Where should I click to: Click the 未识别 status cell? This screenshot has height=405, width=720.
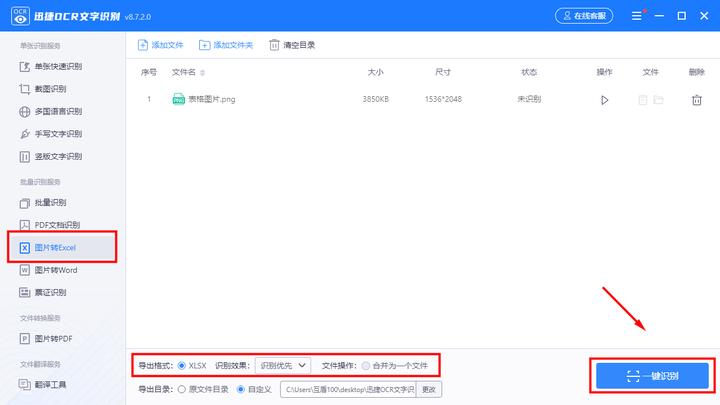point(529,99)
